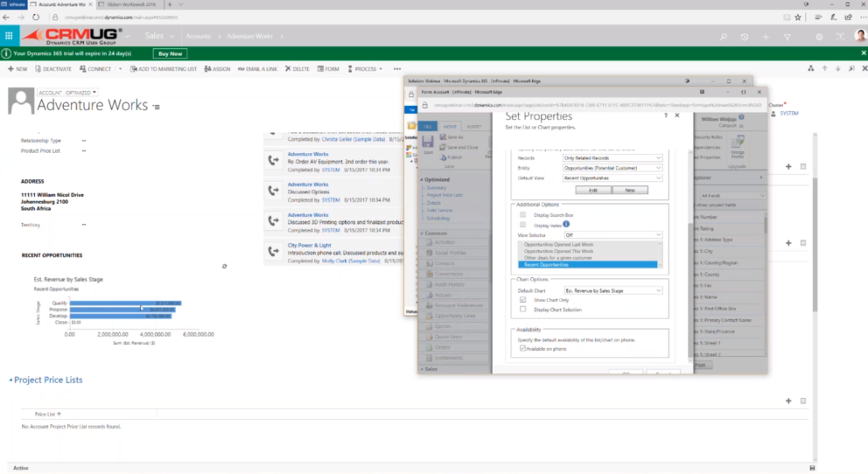The image size is (868, 474).
Task: Select the FILE tab in form editor
Action: [428, 127]
